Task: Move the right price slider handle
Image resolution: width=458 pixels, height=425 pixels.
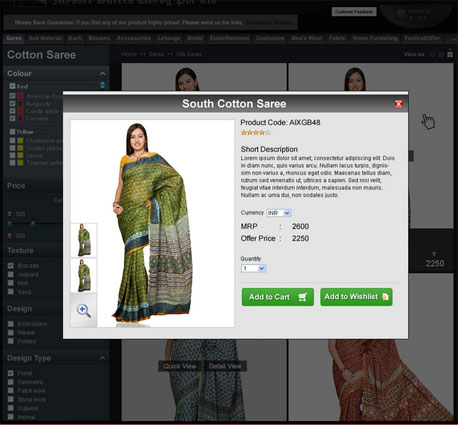Action: click(x=33, y=224)
